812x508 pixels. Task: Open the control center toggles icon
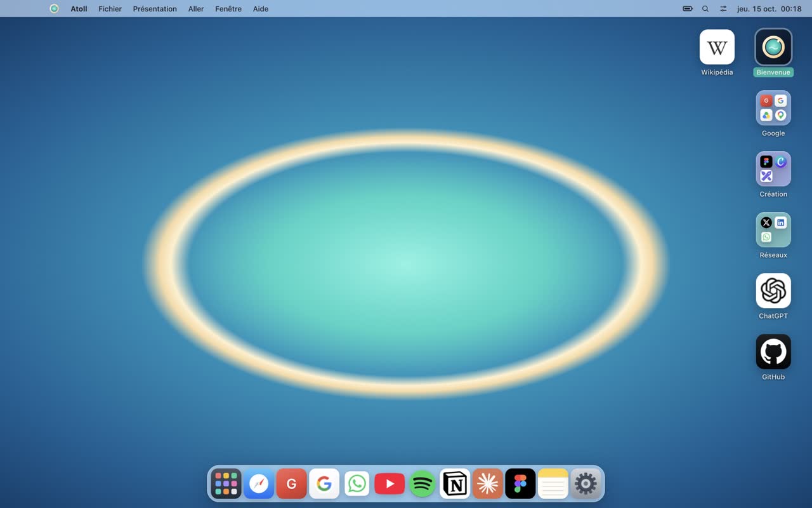point(723,9)
